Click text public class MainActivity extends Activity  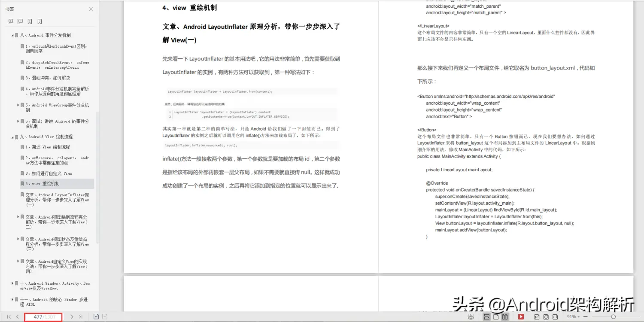pos(459,157)
